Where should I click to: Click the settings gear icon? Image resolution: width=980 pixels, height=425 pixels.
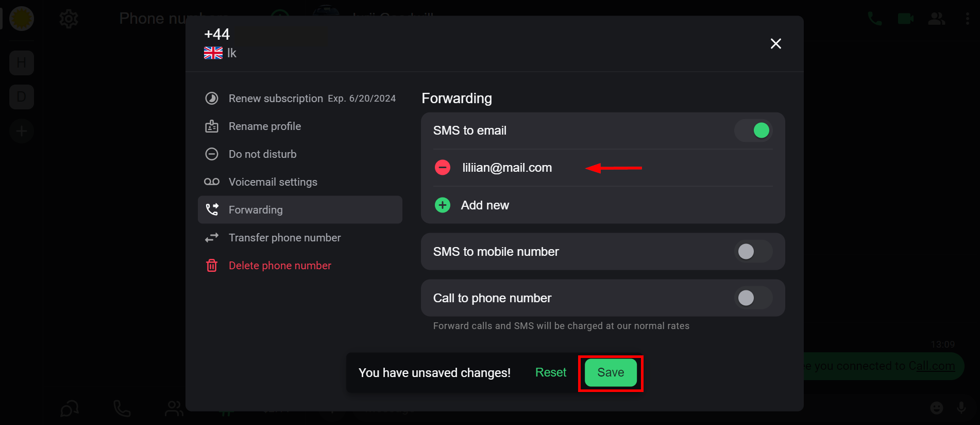69,19
